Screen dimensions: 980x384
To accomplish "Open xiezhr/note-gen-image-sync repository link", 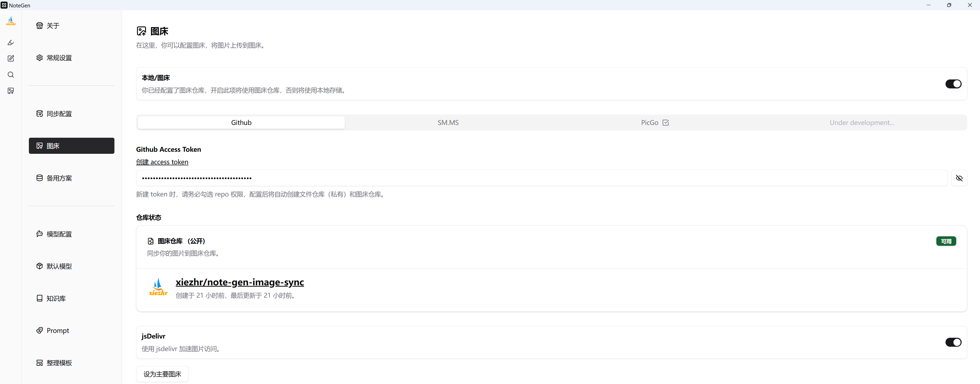I will [240, 282].
